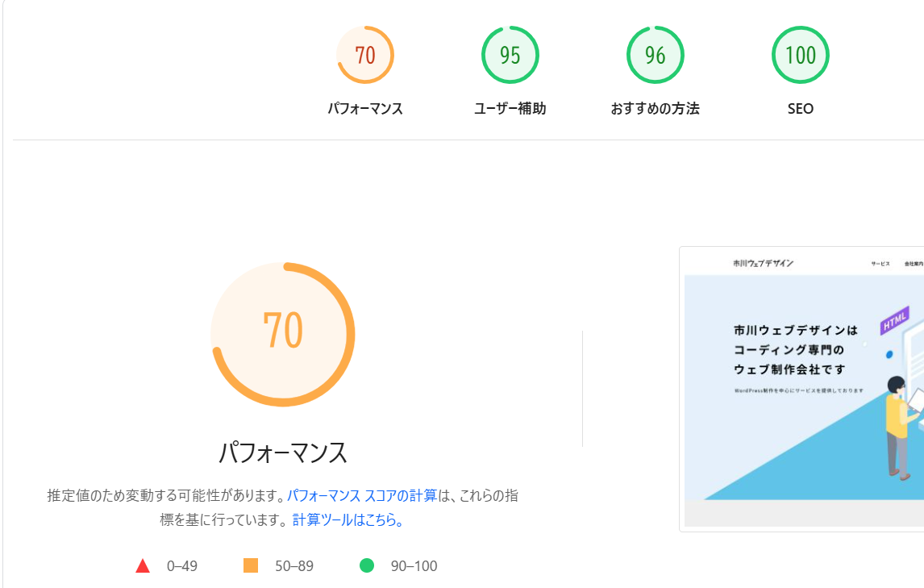Click the large orange 70 performance gauge
Image resolution: width=924 pixels, height=588 pixels.
(x=283, y=333)
